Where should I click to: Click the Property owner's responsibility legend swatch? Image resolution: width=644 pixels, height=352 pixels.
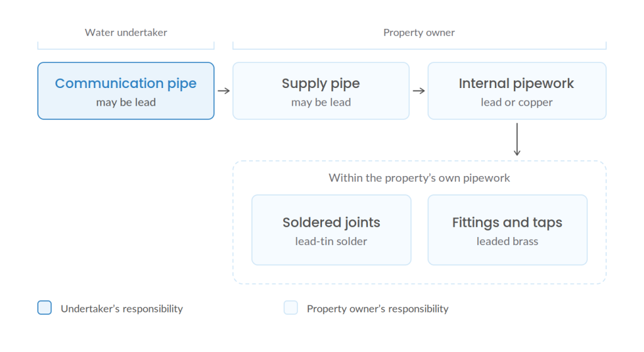(291, 308)
